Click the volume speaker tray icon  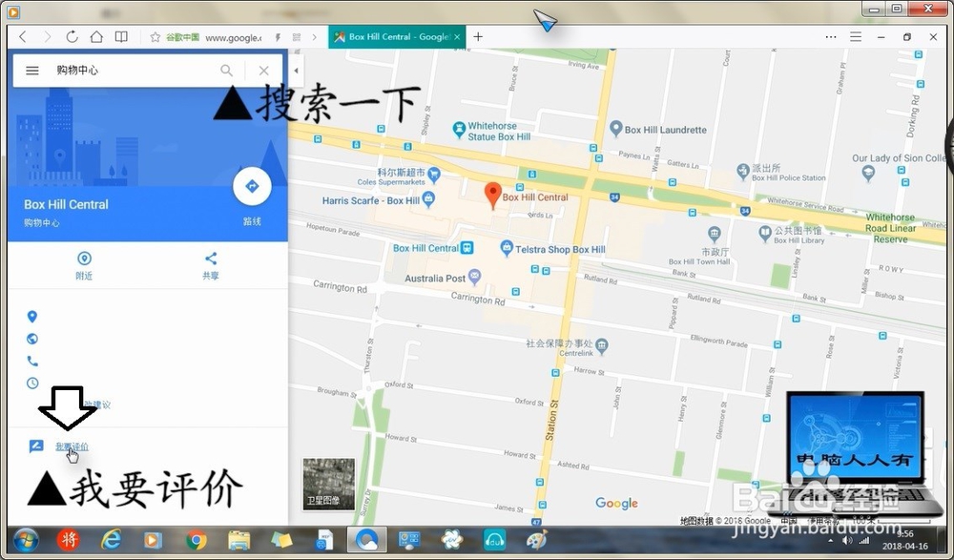[846, 541]
